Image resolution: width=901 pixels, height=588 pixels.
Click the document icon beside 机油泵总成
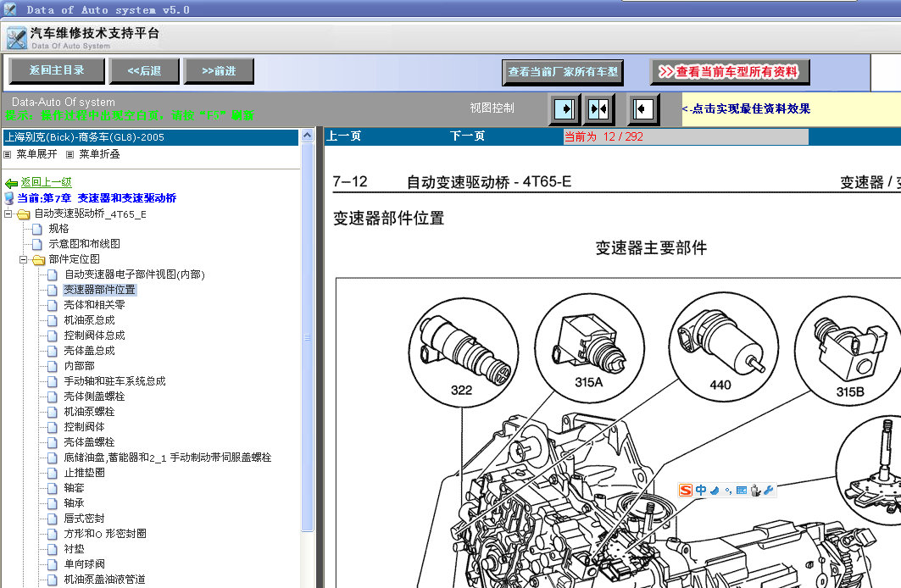(x=53, y=320)
